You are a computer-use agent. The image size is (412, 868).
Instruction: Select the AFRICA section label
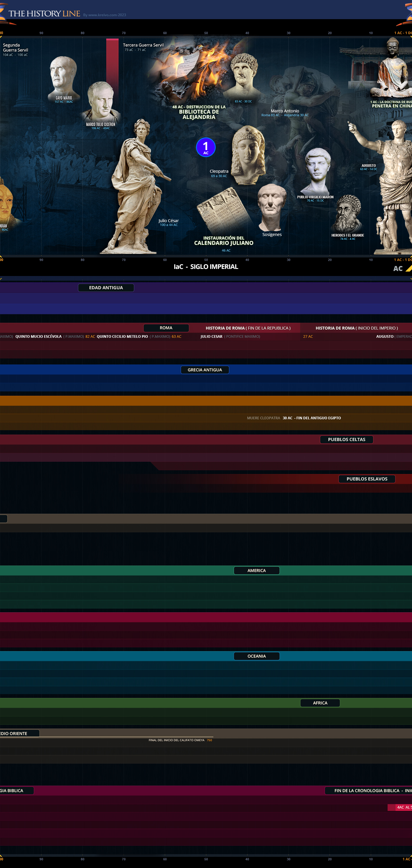320,703
